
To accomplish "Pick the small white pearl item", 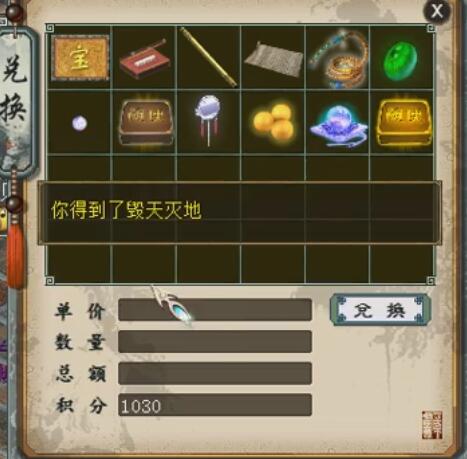I will (x=79, y=123).
